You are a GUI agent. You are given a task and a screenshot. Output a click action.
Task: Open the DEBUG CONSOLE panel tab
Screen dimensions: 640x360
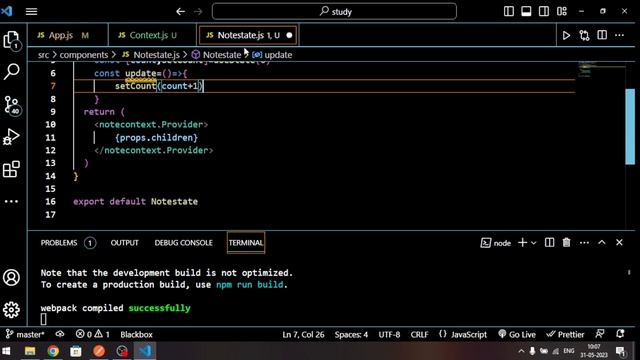183,243
